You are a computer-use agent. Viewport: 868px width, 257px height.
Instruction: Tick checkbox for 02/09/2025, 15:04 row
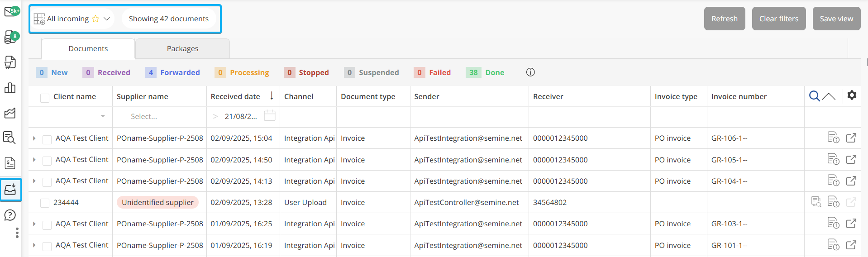tap(47, 139)
